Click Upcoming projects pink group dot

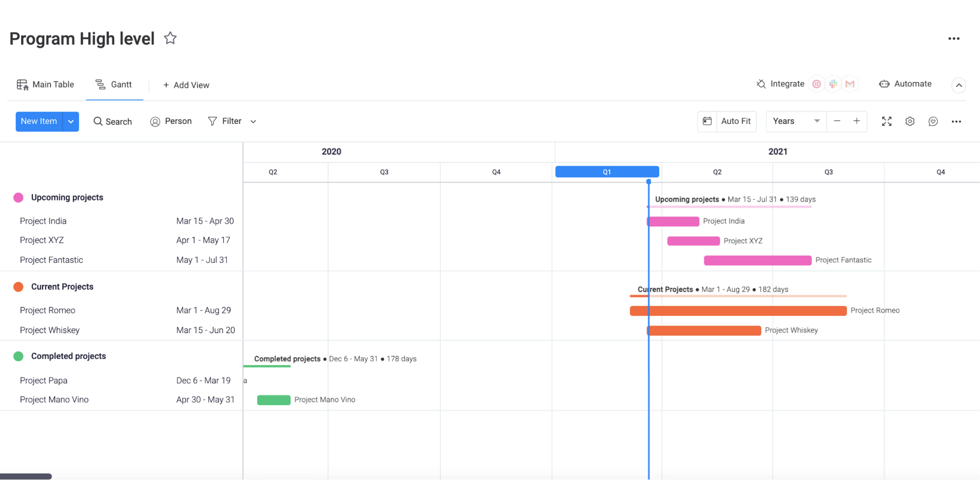tap(19, 197)
